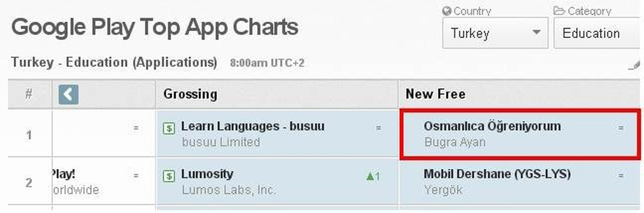Click the equals rank indicator beside Osmanlıca Öğreniyorum
Viewport: 644px width, 213px height.
click(621, 129)
